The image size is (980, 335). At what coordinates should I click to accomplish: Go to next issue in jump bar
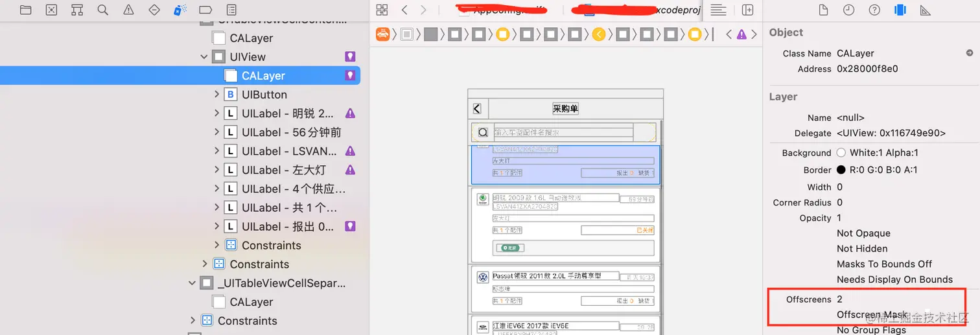tap(754, 34)
